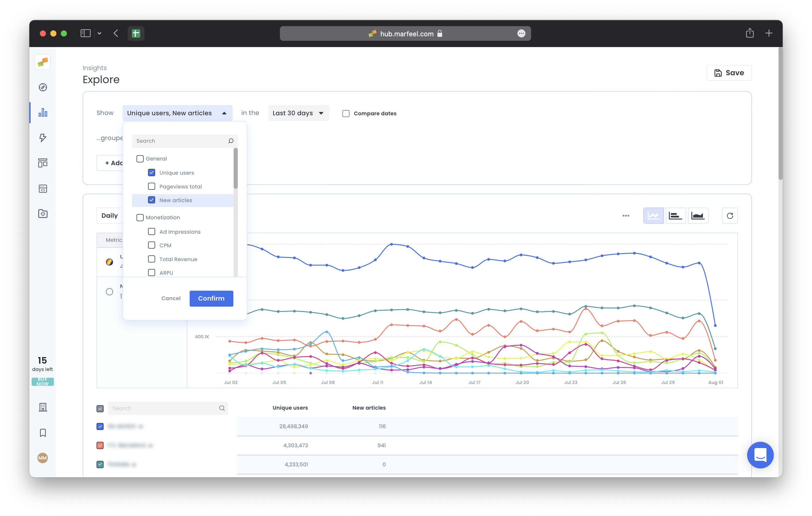This screenshot has height=516, width=812.
Task: Open the Last 30 days date dropdown
Action: click(298, 113)
